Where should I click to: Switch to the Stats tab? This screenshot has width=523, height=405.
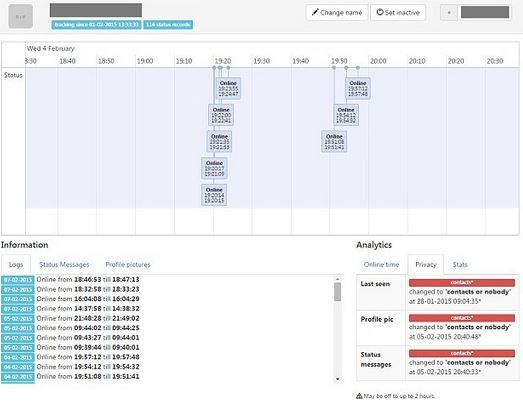click(460, 265)
